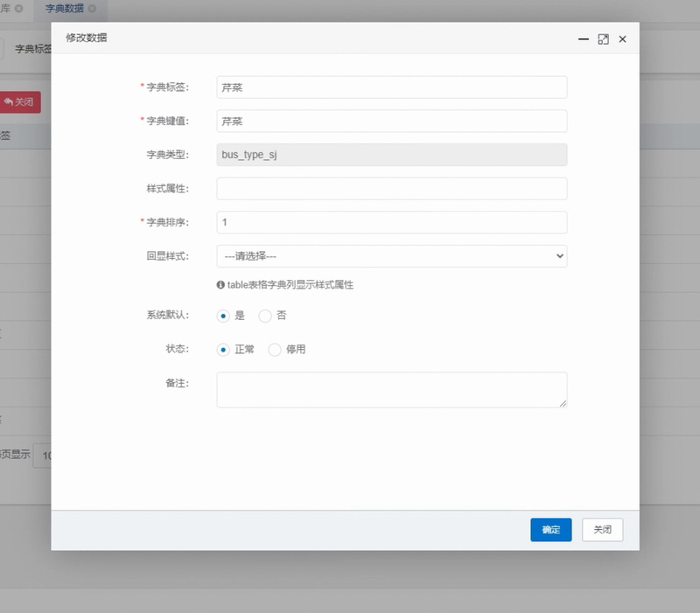Select 是 for 系统默认
Viewport: 700px width, 613px height.
point(223,316)
